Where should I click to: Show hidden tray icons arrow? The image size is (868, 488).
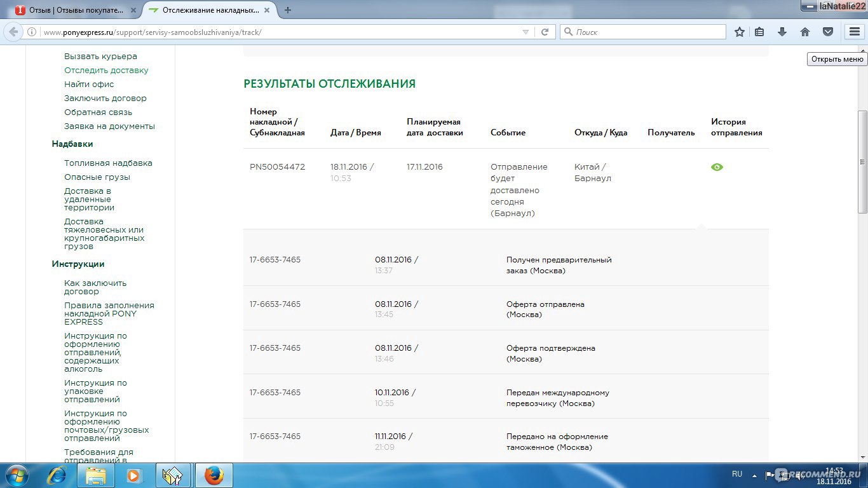click(754, 475)
